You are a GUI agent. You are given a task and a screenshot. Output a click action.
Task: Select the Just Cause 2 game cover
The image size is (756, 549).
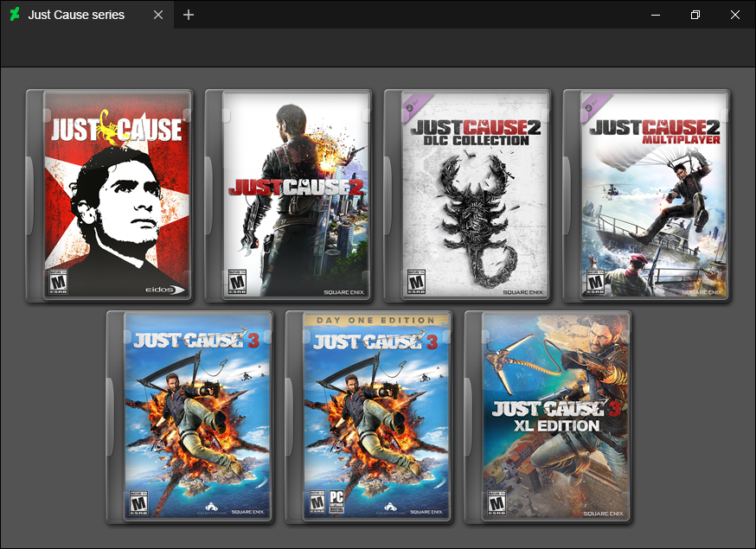point(290,195)
